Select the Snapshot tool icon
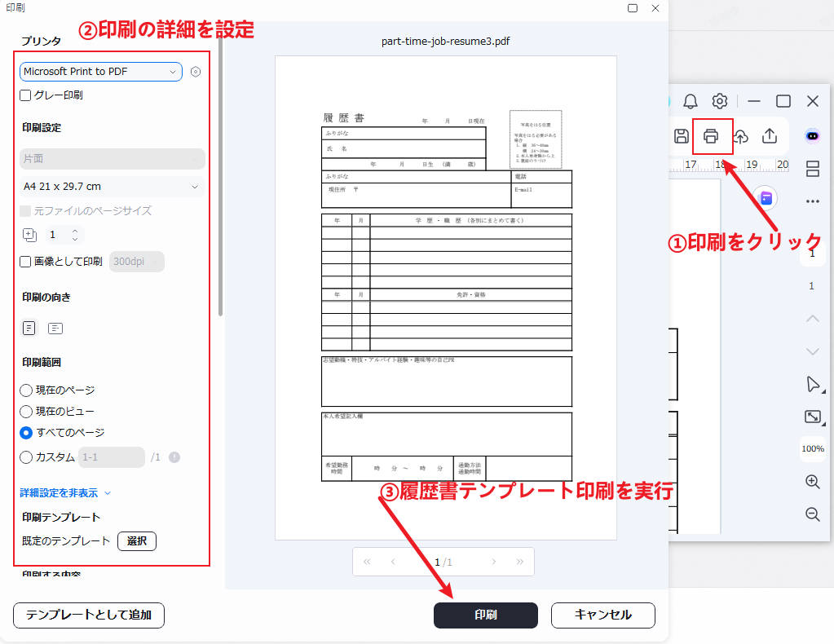The width and height of the screenshot is (834, 644). 812,417
